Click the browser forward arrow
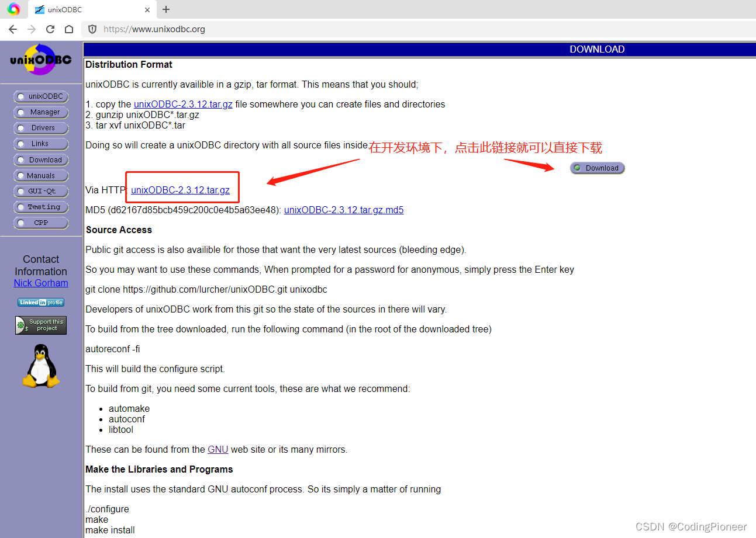This screenshot has height=538, width=756. pyautogui.click(x=32, y=29)
